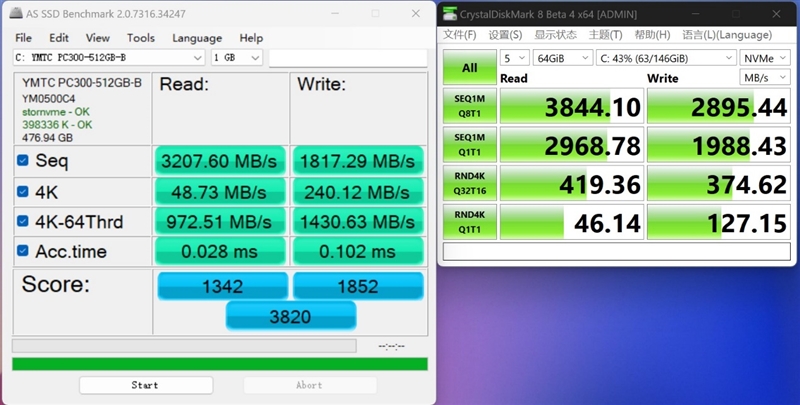
Task: Toggle the Acc.time test checkbox
Action: click(22, 250)
